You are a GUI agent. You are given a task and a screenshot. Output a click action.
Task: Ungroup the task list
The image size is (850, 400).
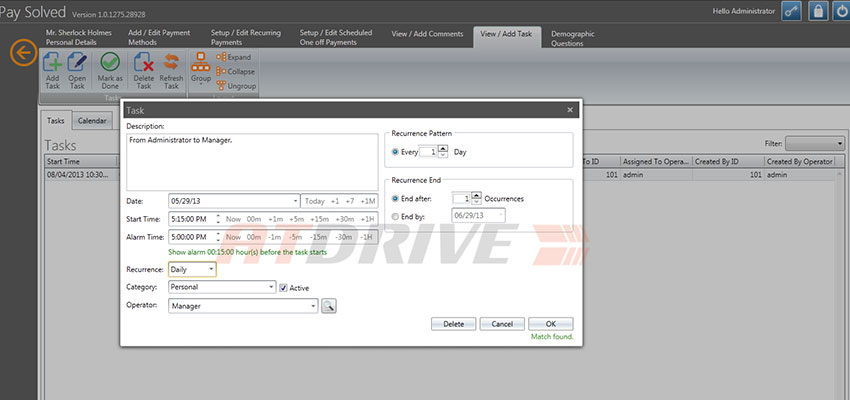pos(236,86)
